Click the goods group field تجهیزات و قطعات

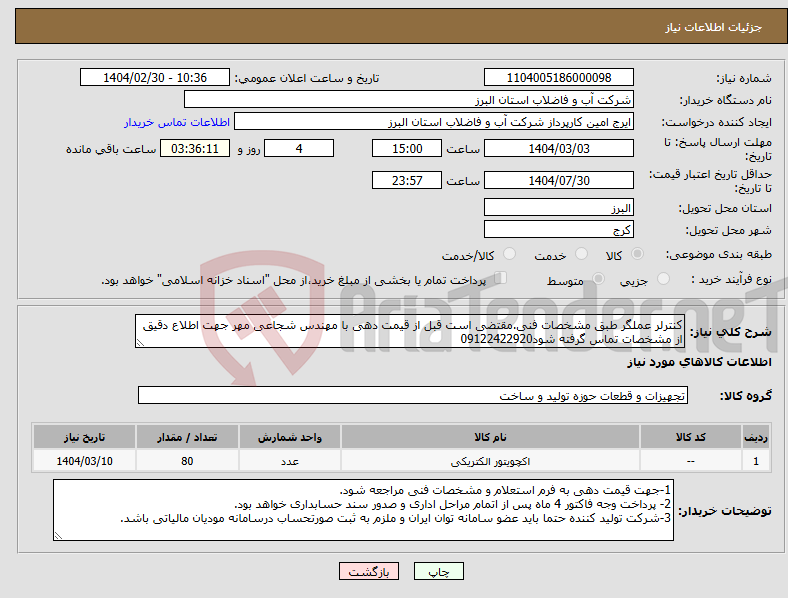413,395
